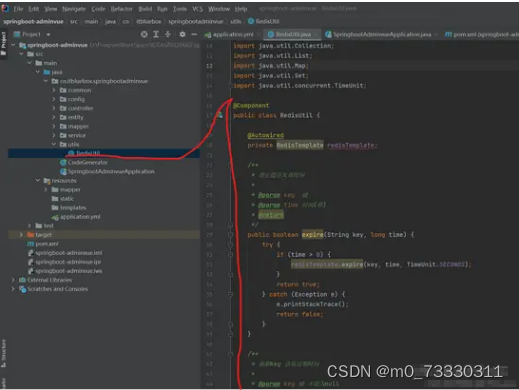This screenshot has width=519, height=390.
Task: Close the SpringbootAdminvueApplication.java tab
Action: coord(435,34)
